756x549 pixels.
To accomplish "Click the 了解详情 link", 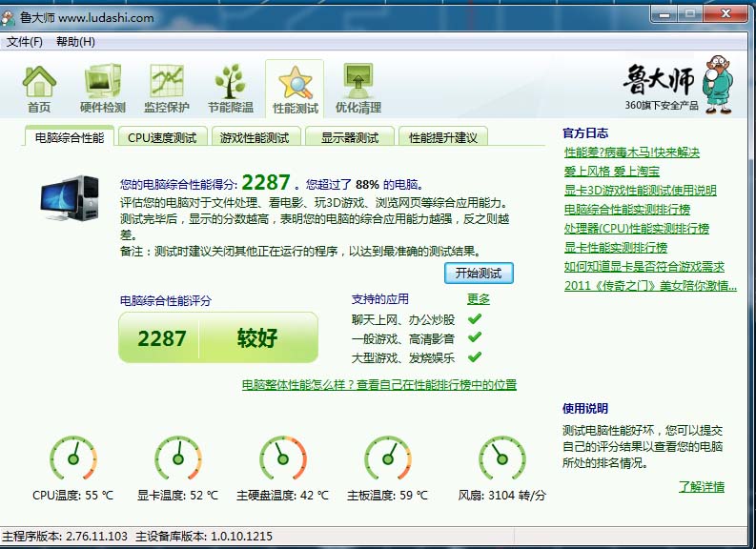I will (x=702, y=486).
